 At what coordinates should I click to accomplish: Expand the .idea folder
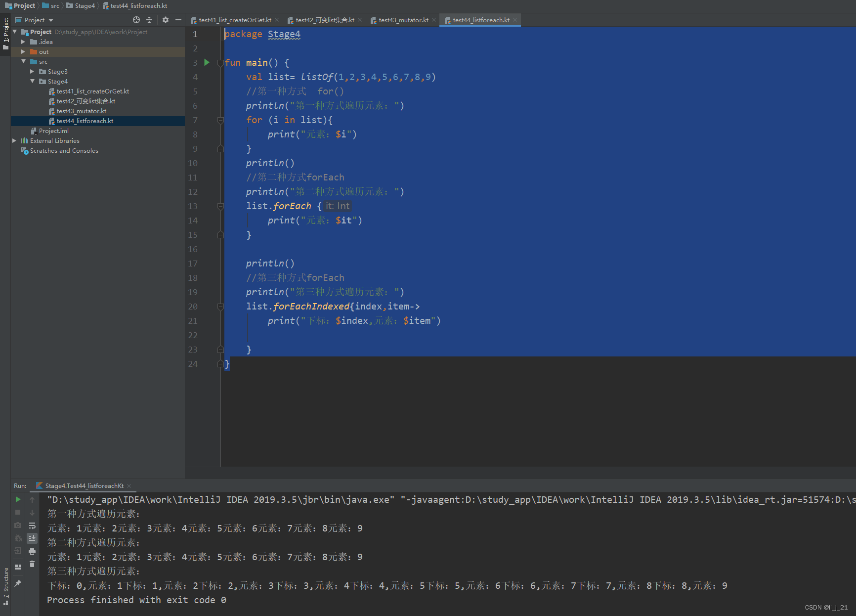click(23, 42)
